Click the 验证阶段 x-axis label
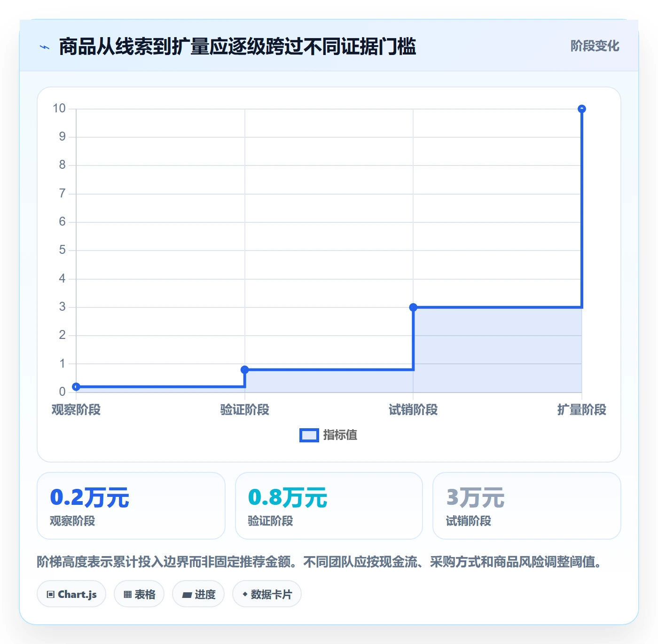Viewport: 658px width, 644px height. tap(244, 410)
